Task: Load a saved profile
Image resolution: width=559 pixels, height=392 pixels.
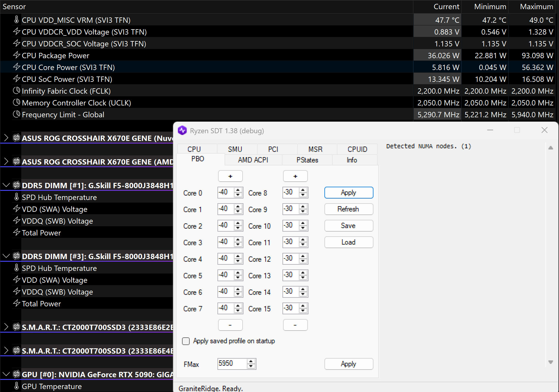Action: point(349,242)
